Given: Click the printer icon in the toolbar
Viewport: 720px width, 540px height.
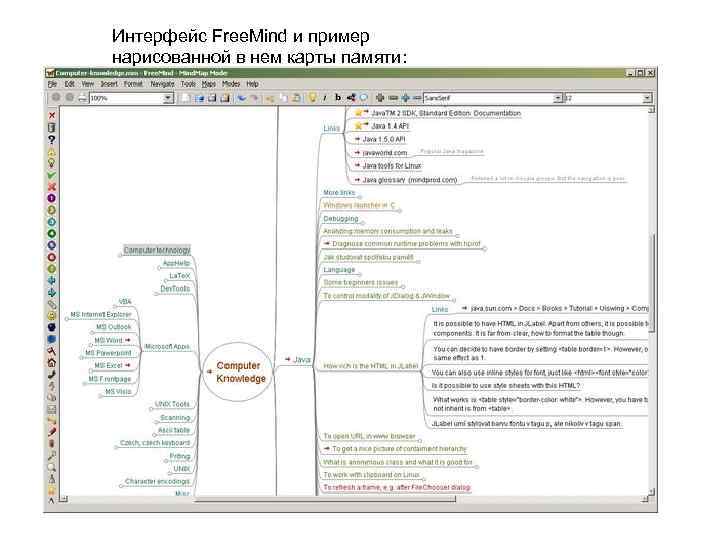Looking at the screenshot, I should click(x=82, y=98).
